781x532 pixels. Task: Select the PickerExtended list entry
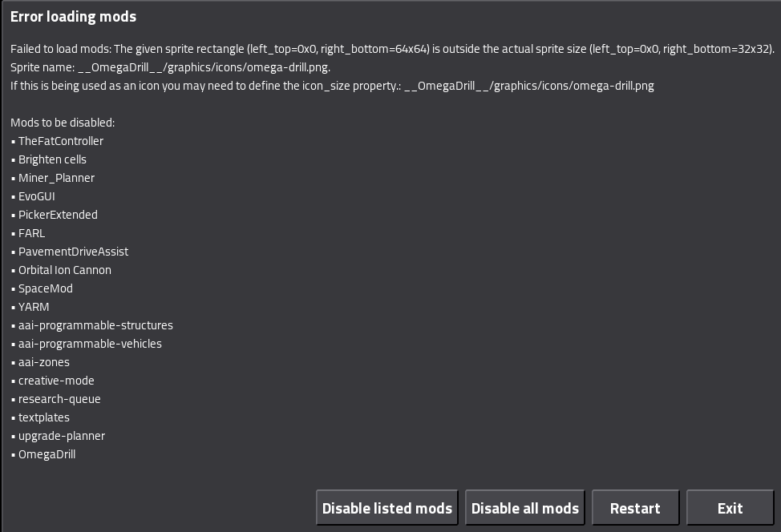pyautogui.click(x=58, y=215)
